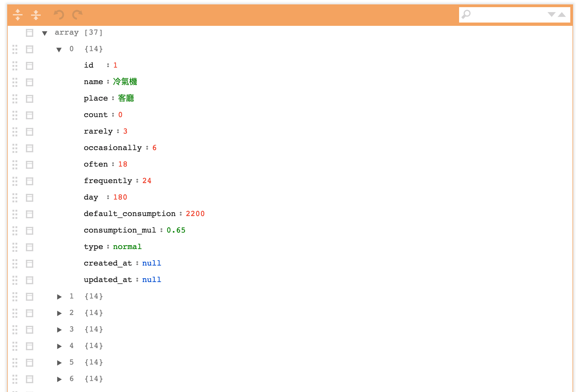Expand object 5 {14}
Screen dimensions: 578x392
click(59, 363)
